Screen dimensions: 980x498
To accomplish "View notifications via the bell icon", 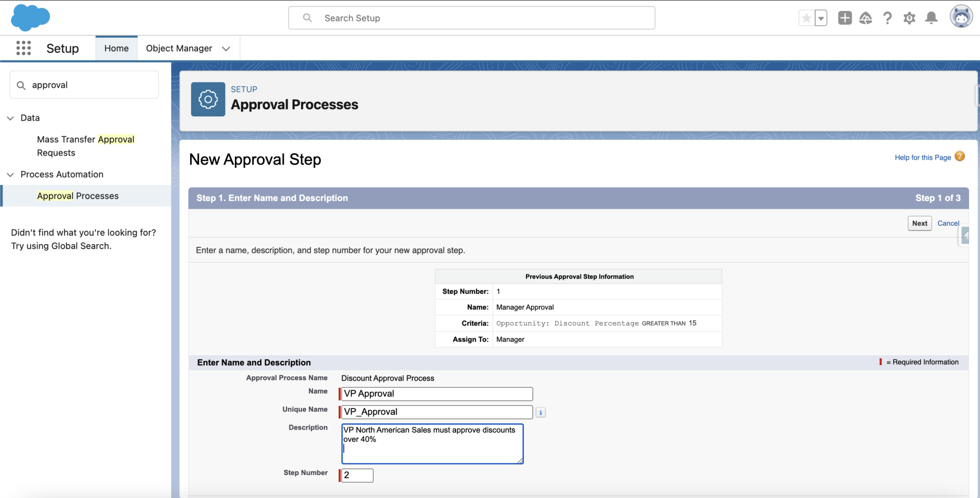I will click(x=930, y=18).
